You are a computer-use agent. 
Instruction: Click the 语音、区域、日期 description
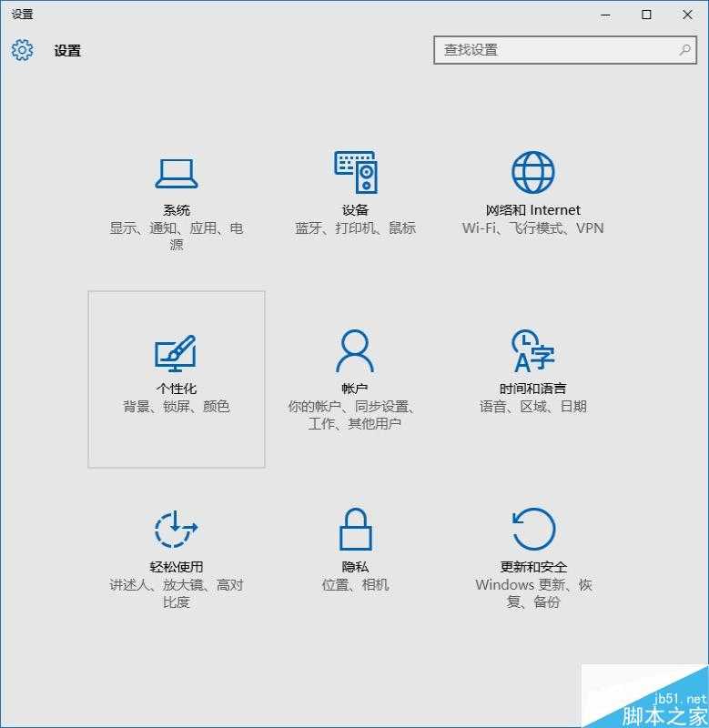click(533, 406)
